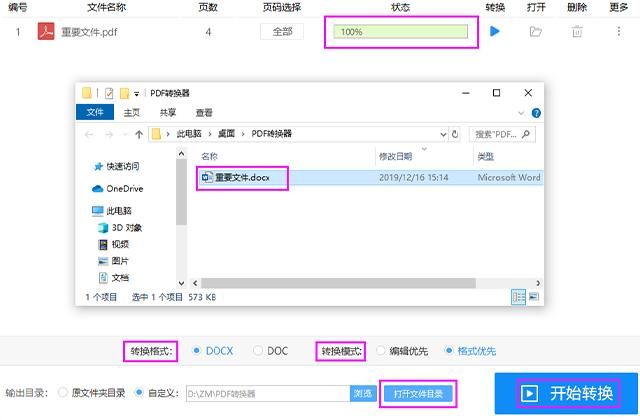The width and height of the screenshot is (640, 420).
Task: Open the 文件 tab in Explorer
Action: 95,112
